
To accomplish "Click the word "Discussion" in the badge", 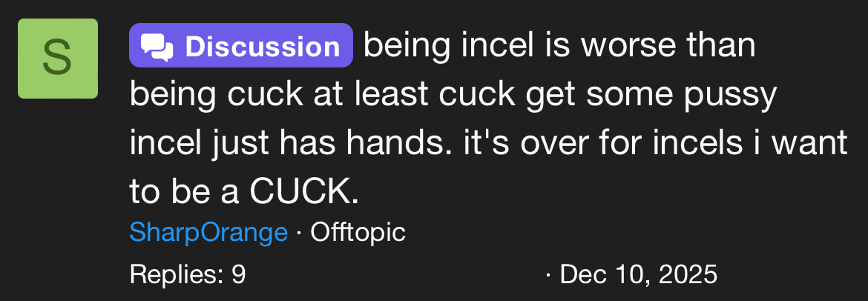I will 262,47.
